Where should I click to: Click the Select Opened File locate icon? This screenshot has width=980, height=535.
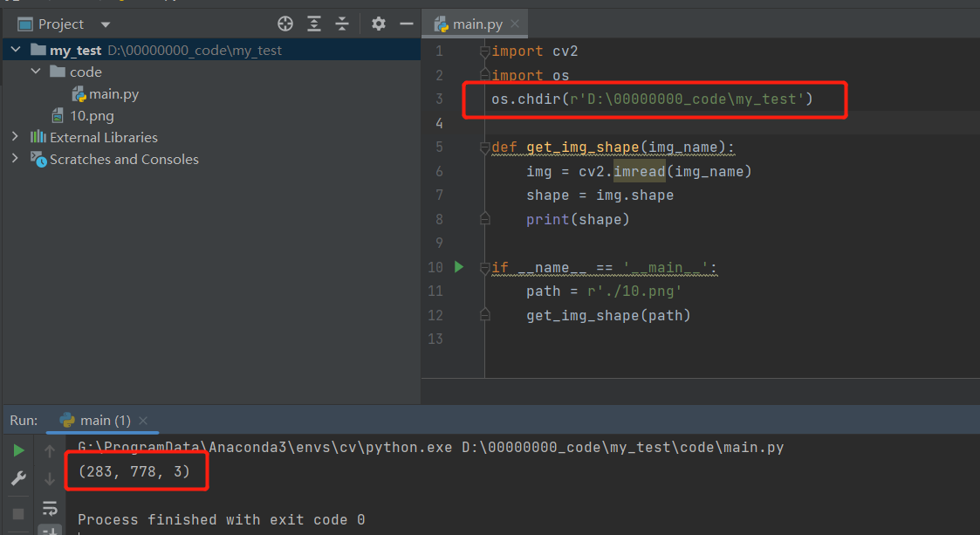(285, 24)
